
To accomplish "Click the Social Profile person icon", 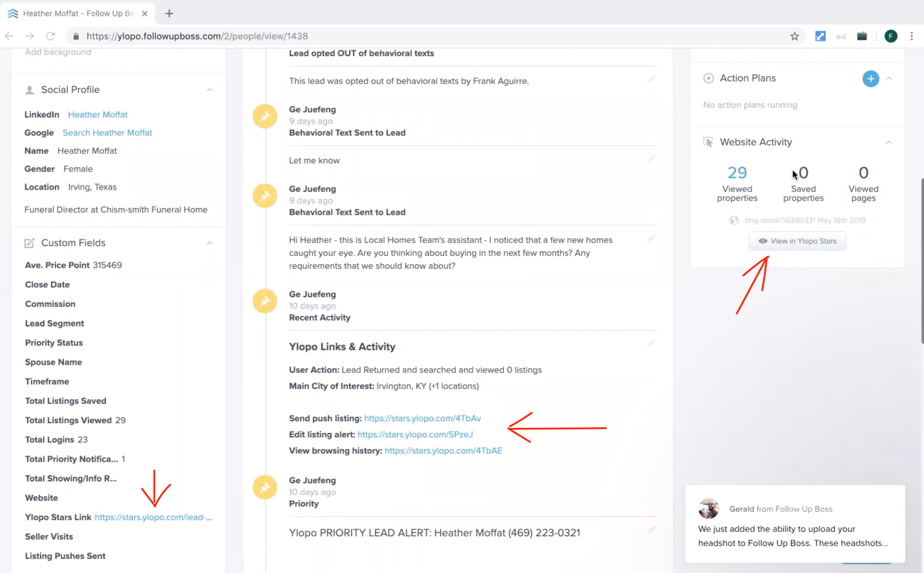I will 30,90.
